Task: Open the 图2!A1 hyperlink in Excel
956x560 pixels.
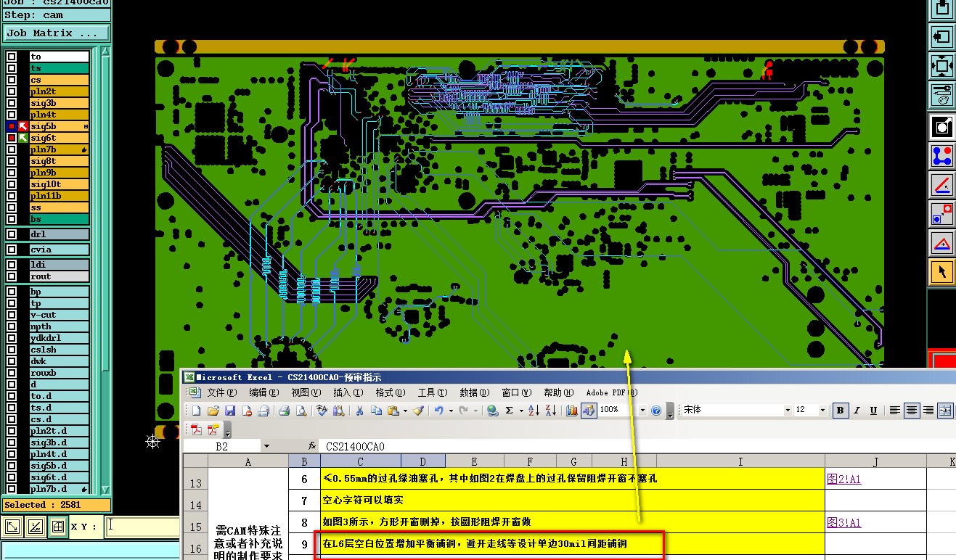Action: [843, 479]
